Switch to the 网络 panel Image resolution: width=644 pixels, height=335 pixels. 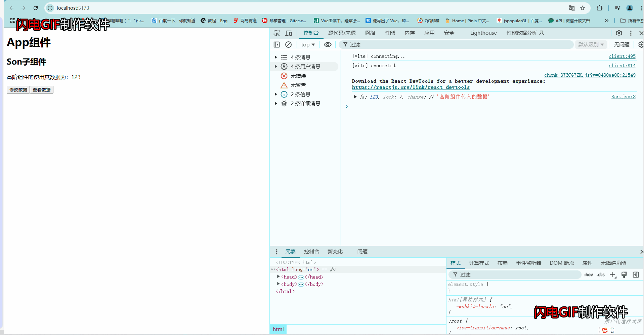(370, 33)
